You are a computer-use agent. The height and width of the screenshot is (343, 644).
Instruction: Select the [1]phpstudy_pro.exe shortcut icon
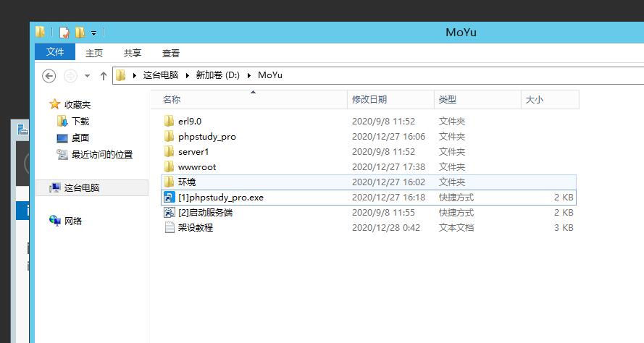click(170, 198)
